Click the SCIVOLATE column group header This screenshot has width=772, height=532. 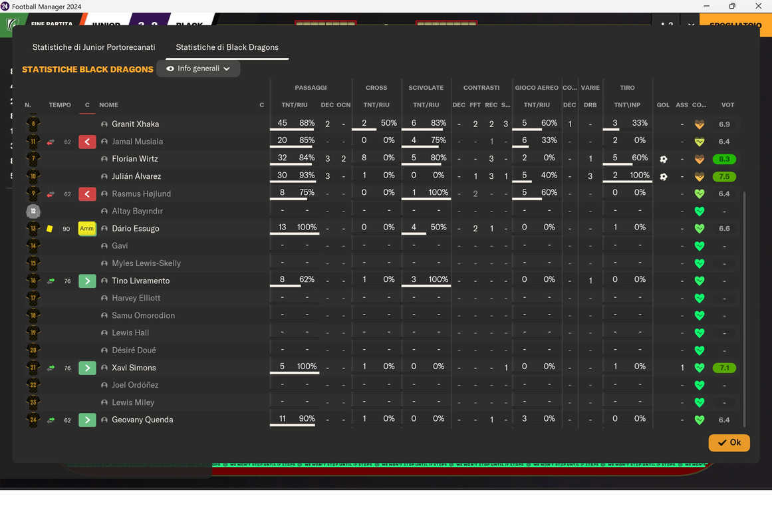pos(426,88)
